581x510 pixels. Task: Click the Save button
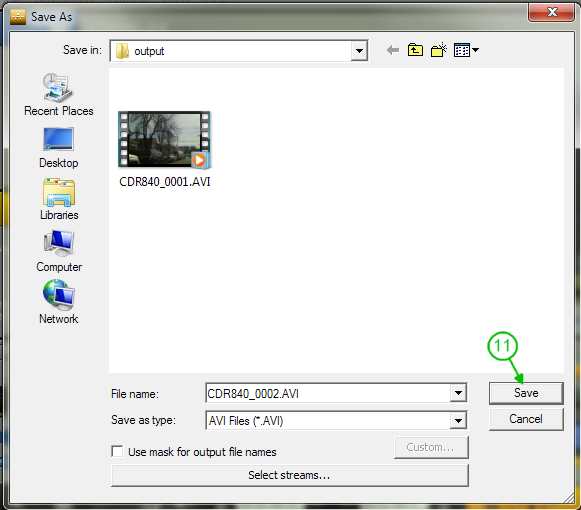[526, 393]
